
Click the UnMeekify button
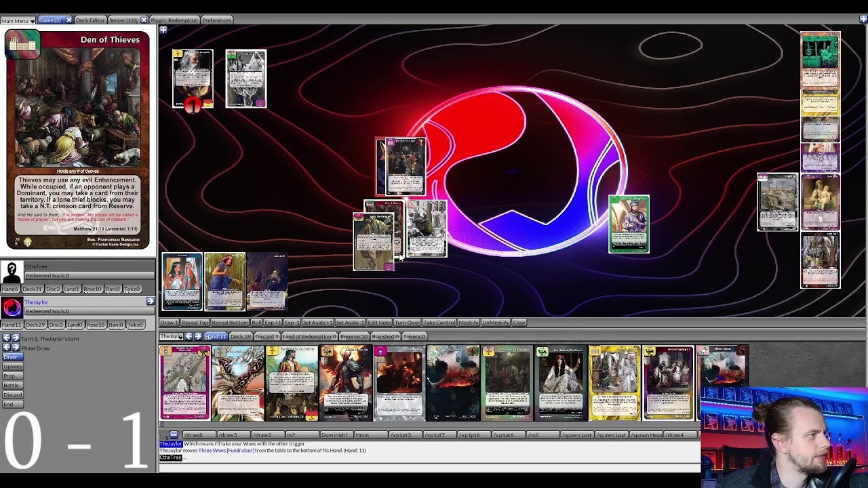pyautogui.click(x=496, y=323)
